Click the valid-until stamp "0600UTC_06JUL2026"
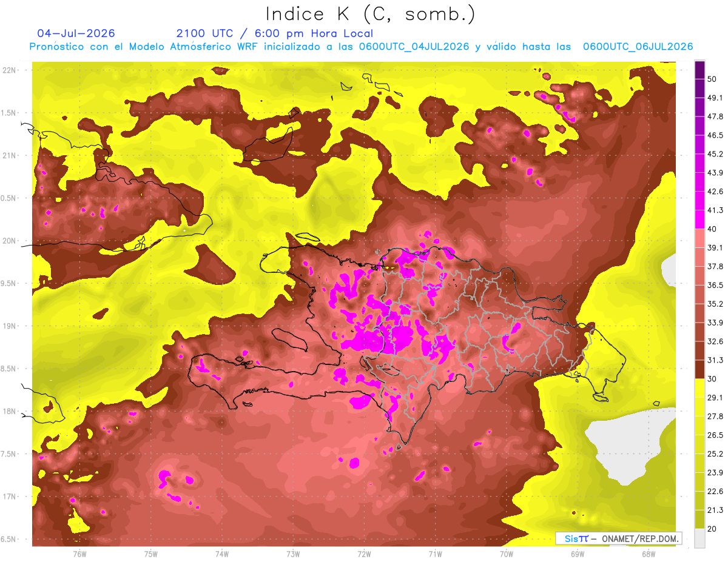The image size is (728, 562). [x=638, y=47]
